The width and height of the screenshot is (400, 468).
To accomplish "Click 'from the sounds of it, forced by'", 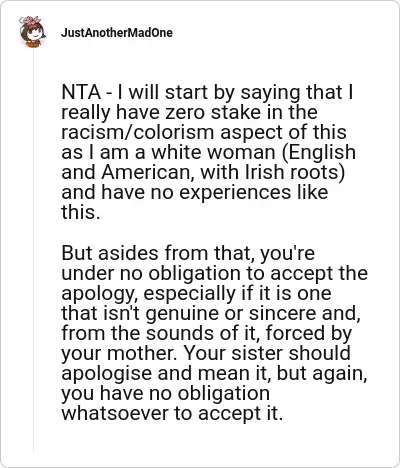I will pos(207,333).
